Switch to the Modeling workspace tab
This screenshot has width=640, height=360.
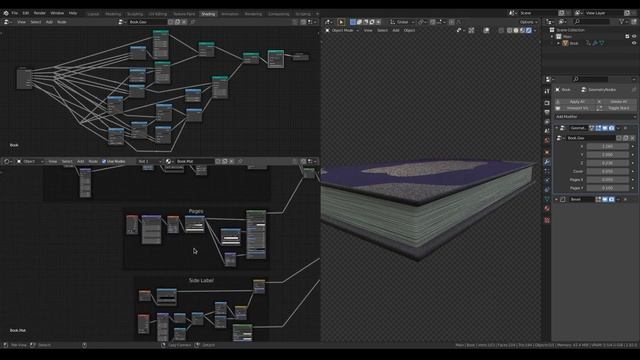click(x=113, y=14)
